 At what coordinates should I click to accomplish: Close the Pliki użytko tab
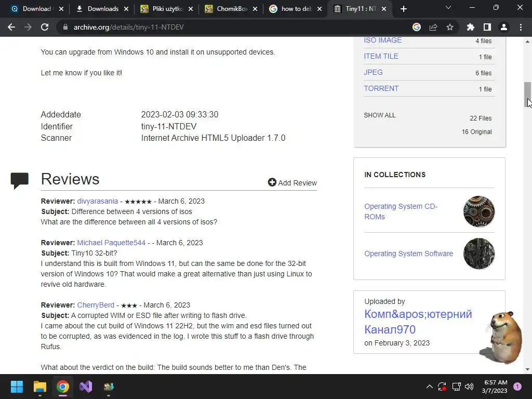191,9
